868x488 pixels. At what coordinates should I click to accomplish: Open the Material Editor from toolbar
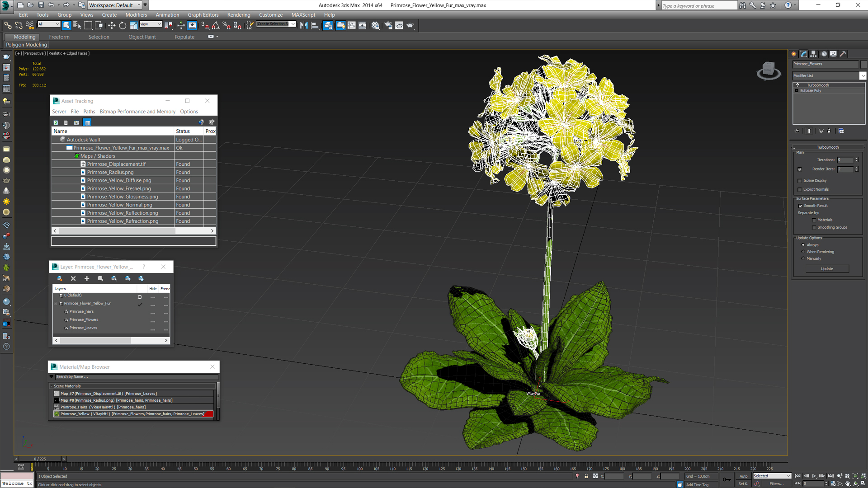[x=375, y=25]
